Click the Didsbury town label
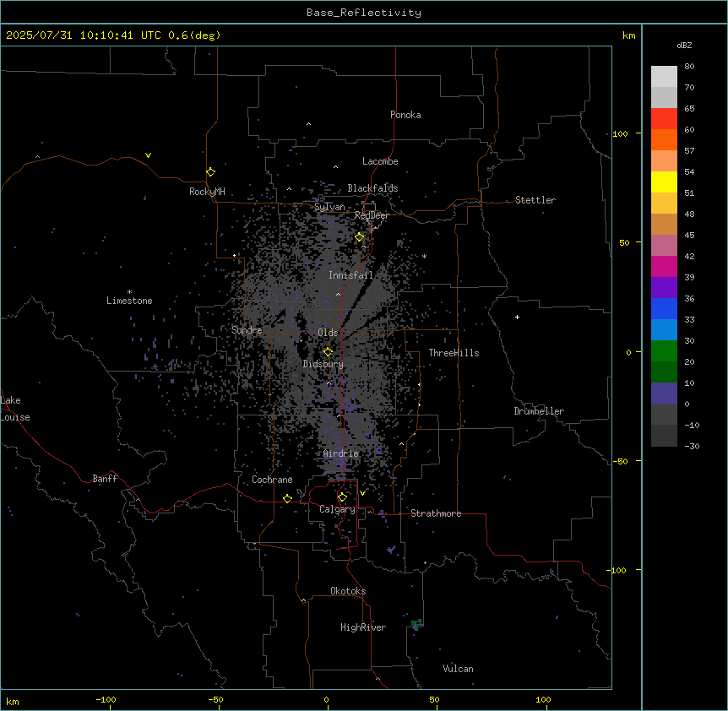Viewport: 728px width, 711px height. (323, 364)
